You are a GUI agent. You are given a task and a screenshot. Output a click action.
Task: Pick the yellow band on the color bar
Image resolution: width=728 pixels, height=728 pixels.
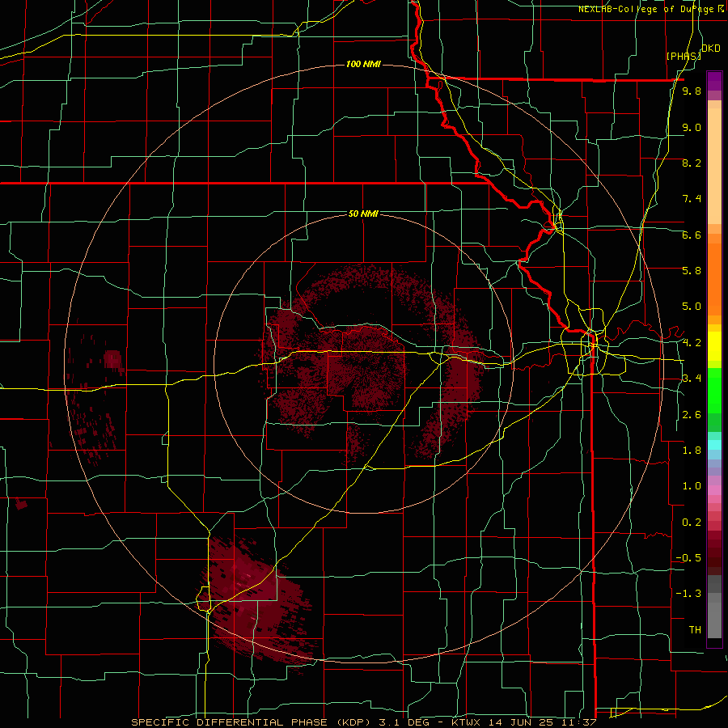click(x=714, y=346)
